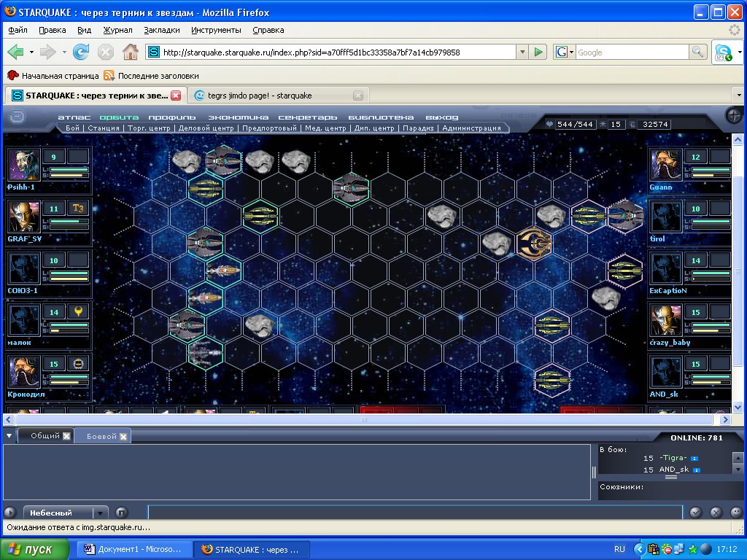Collapse the chat panel with the triangle toggle
The image size is (747, 560).
[x=9, y=436]
